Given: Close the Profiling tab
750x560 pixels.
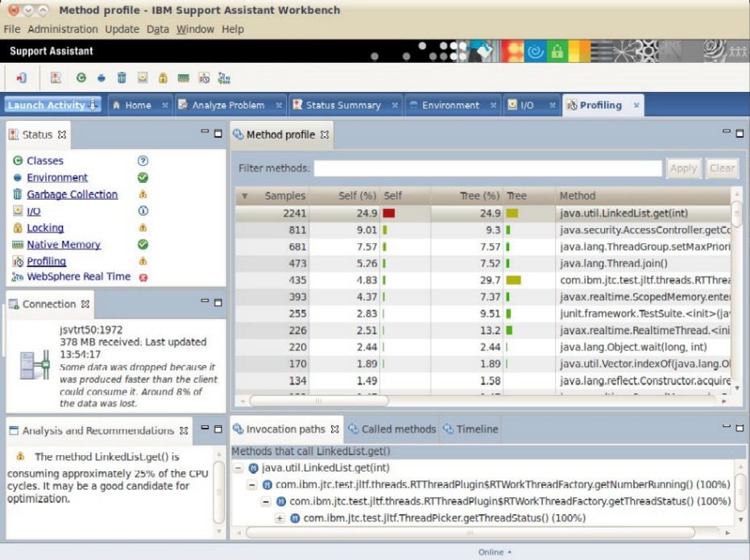Looking at the screenshot, I should pos(636,106).
